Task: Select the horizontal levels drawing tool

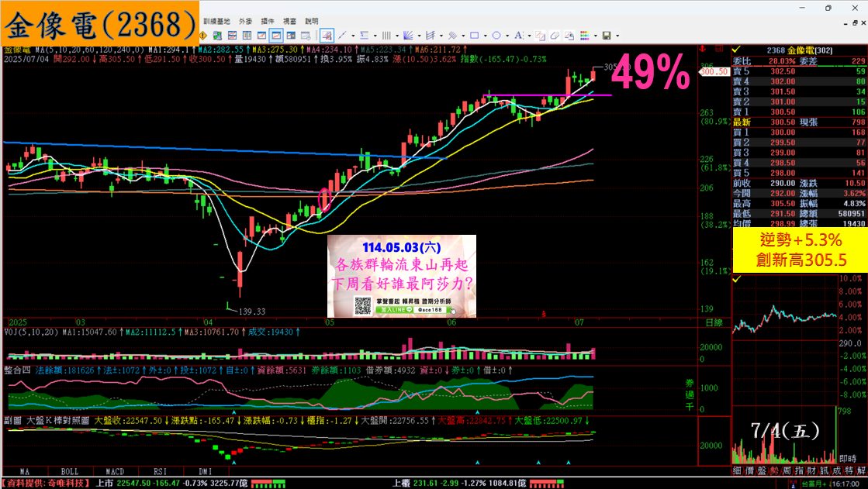Action: click(x=364, y=36)
